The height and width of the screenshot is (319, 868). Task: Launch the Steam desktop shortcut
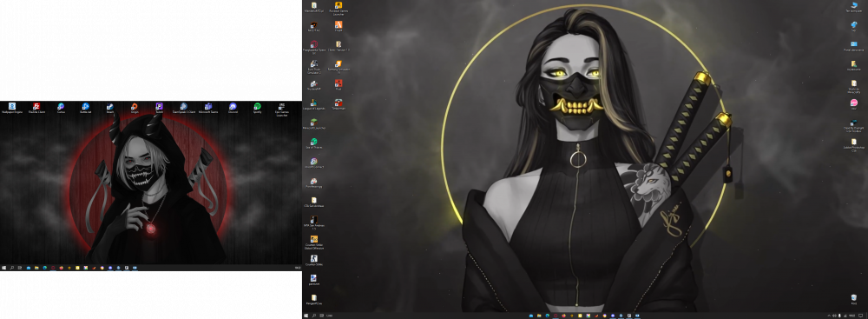(110, 108)
